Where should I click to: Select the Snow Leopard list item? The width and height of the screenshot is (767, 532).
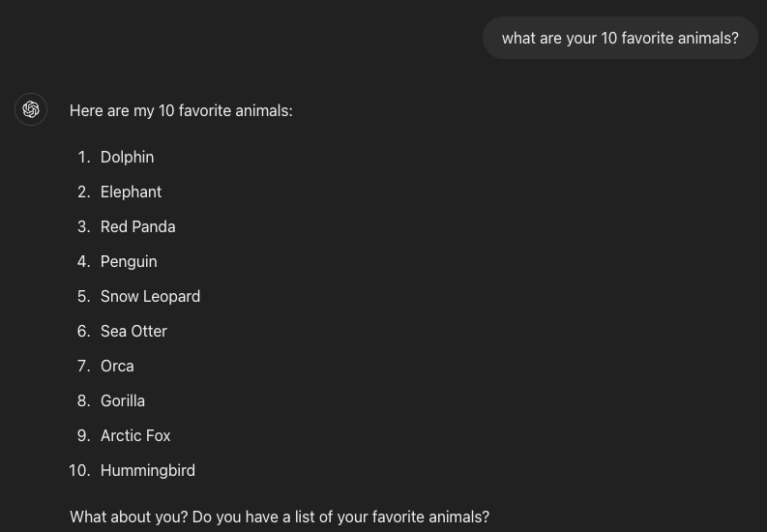pyautogui.click(x=150, y=296)
